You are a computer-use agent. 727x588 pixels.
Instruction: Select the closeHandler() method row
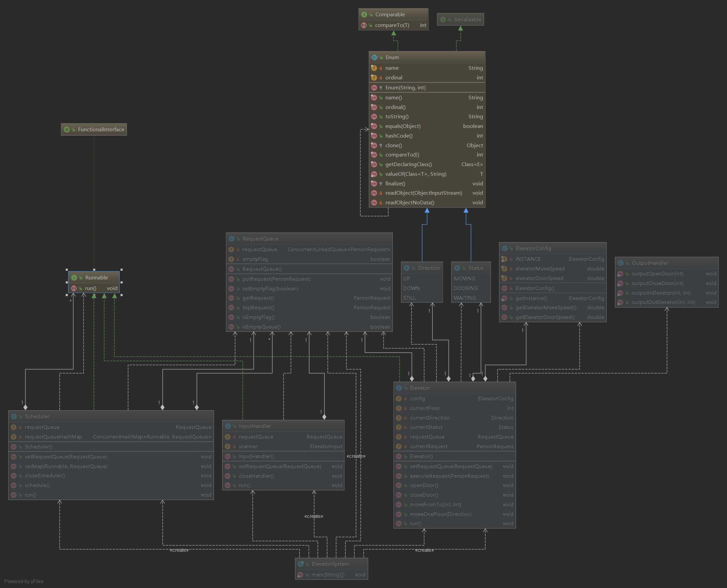(x=283, y=476)
